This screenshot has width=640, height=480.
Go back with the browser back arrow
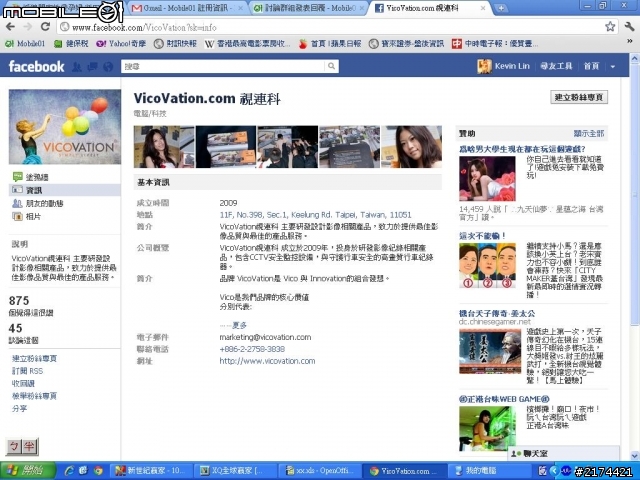pos(10,27)
